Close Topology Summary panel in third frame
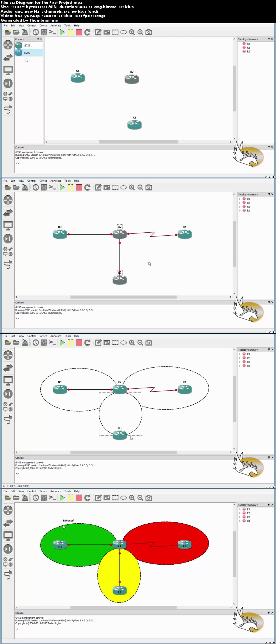276x644 pixels. [272, 350]
